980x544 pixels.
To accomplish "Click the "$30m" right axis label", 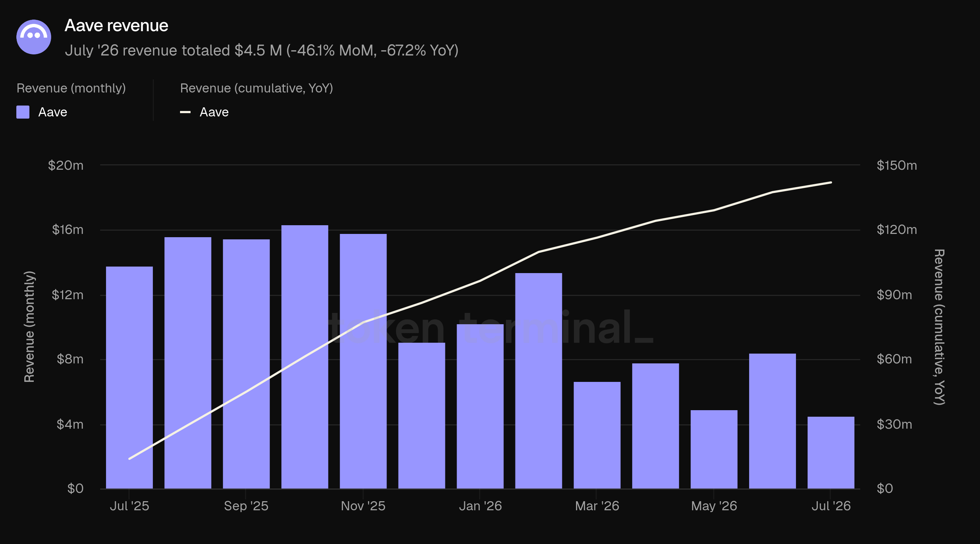I will pyautogui.click(x=894, y=424).
